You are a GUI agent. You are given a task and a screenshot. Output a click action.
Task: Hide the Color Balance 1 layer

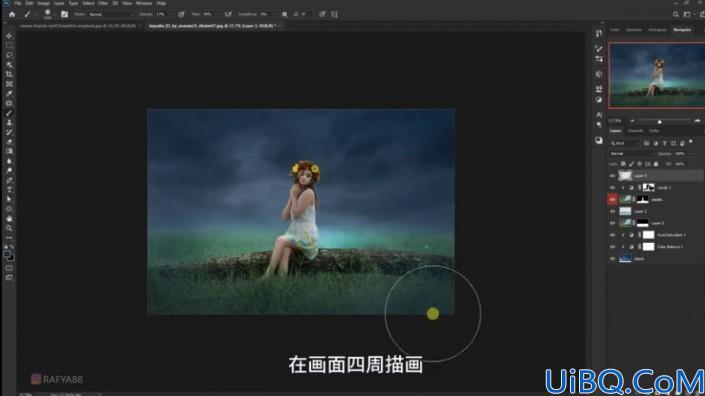612,247
